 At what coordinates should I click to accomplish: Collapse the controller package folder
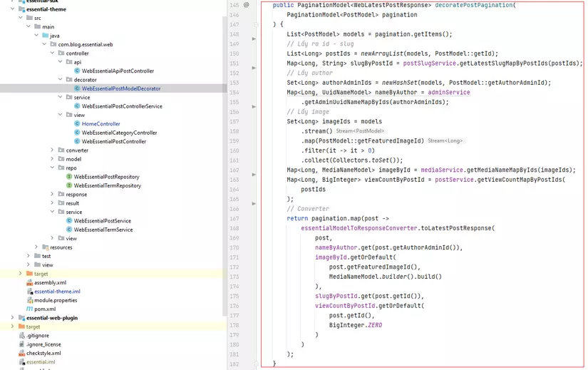click(x=52, y=53)
